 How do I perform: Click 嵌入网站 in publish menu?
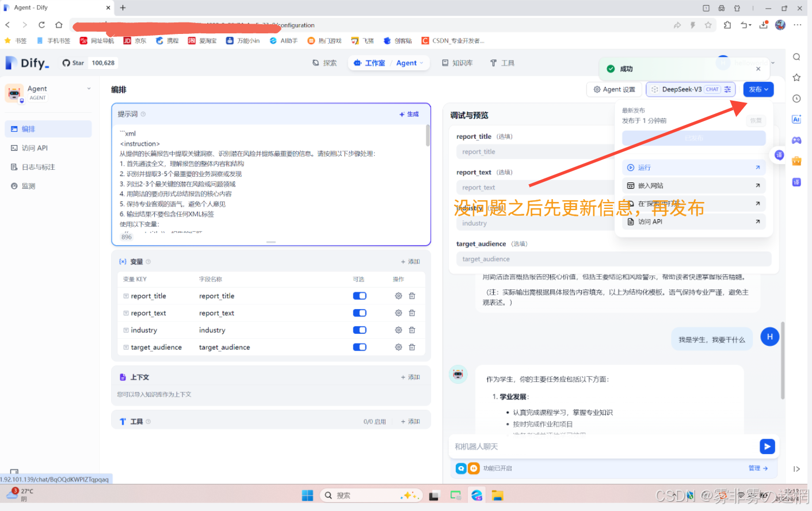(x=694, y=185)
